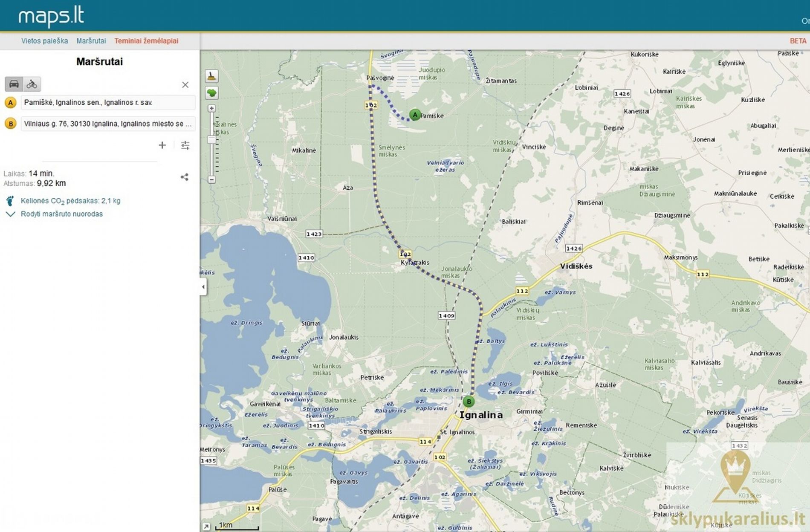Screen dimensions: 810x532
Task: Expand Rodyti maršruto nuorodas directions
Action: click(x=61, y=214)
